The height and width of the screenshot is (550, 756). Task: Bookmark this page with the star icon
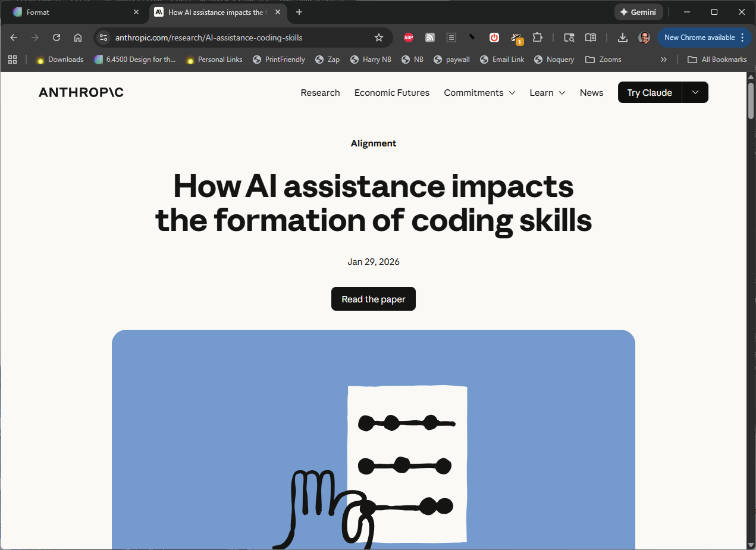point(379,37)
